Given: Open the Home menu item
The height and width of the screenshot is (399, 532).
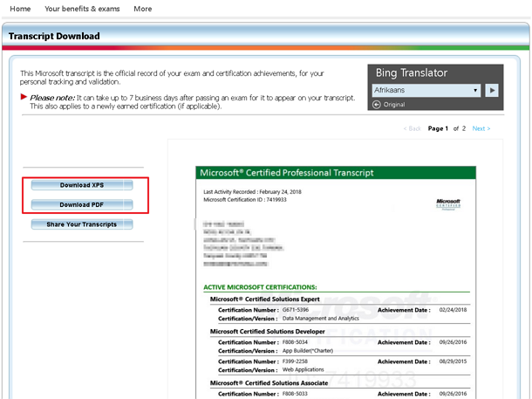Looking at the screenshot, I should 20,9.
